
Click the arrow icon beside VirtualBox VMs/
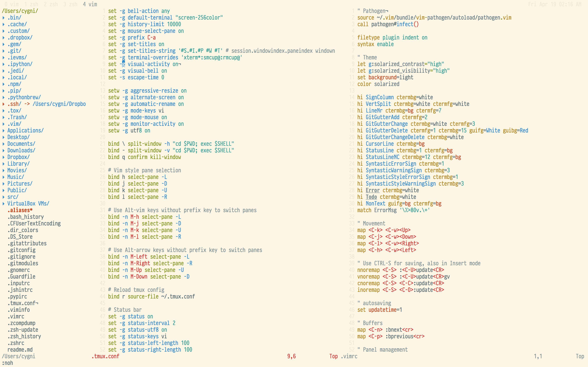[x=4, y=204]
